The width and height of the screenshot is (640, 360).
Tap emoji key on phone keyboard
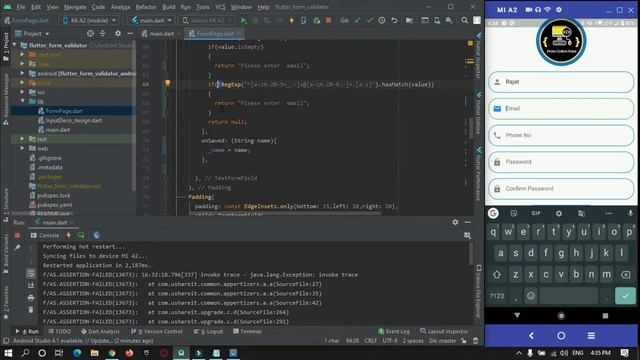(531, 296)
